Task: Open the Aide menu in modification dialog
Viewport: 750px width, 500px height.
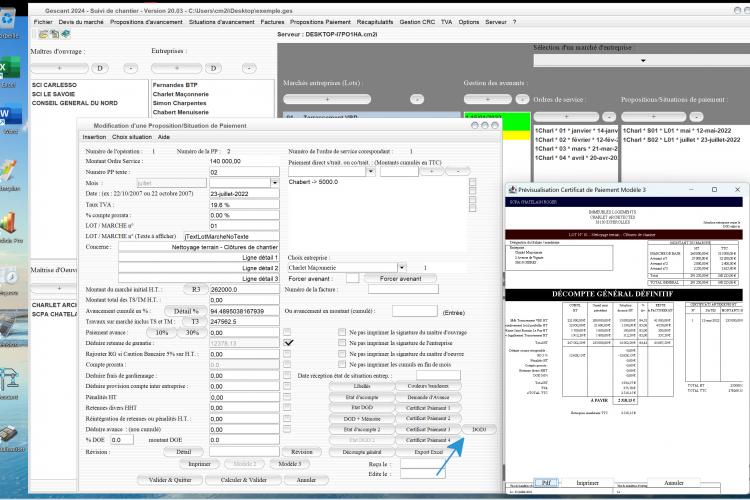Action: (x=164, y=137)
